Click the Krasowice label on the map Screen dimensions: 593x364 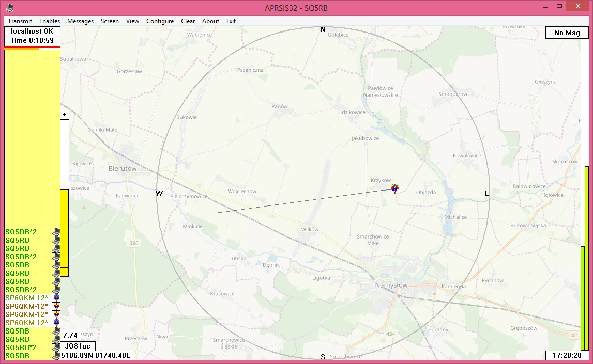222,294
